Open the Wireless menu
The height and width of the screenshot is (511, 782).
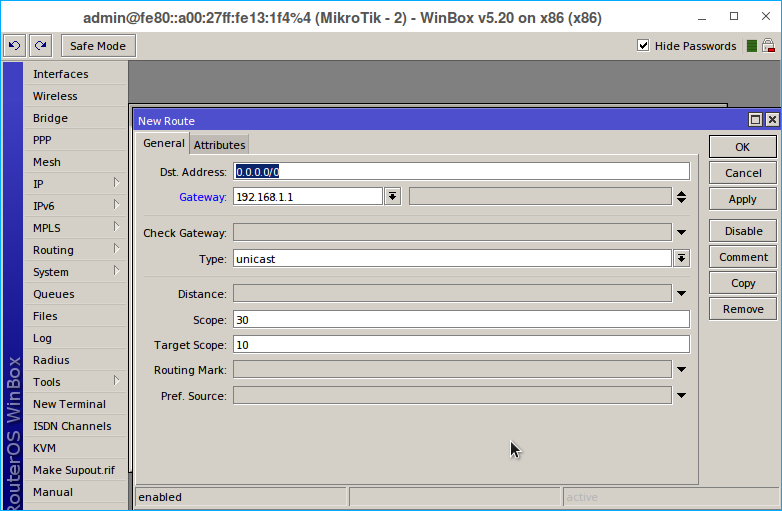coord(76,96)
